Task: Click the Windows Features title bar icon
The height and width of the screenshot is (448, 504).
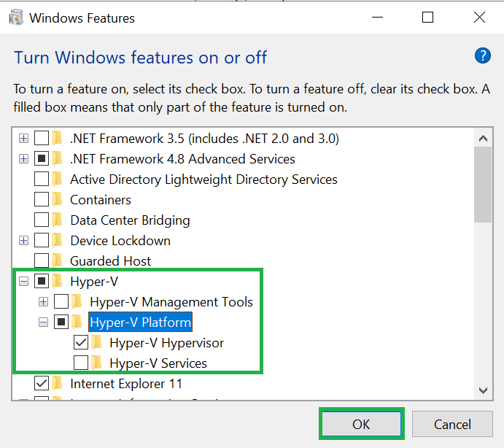Action: pyautogui.click(x=15, y=18)
